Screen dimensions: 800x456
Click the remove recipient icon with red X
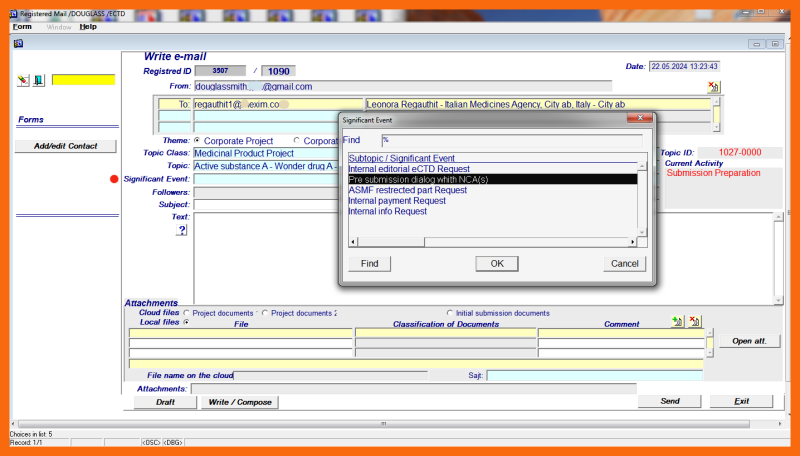(713, 88)
